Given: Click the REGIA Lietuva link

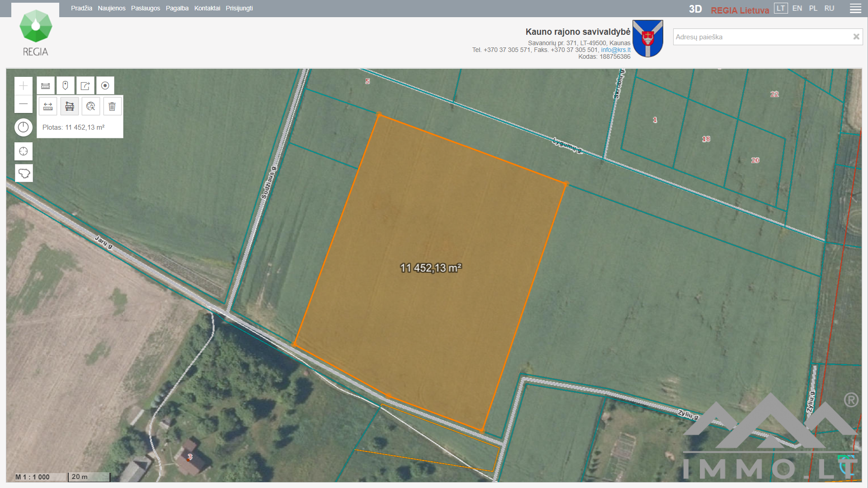Looking at the screenshot, I should pyautogui.click(x=740, y=10).
